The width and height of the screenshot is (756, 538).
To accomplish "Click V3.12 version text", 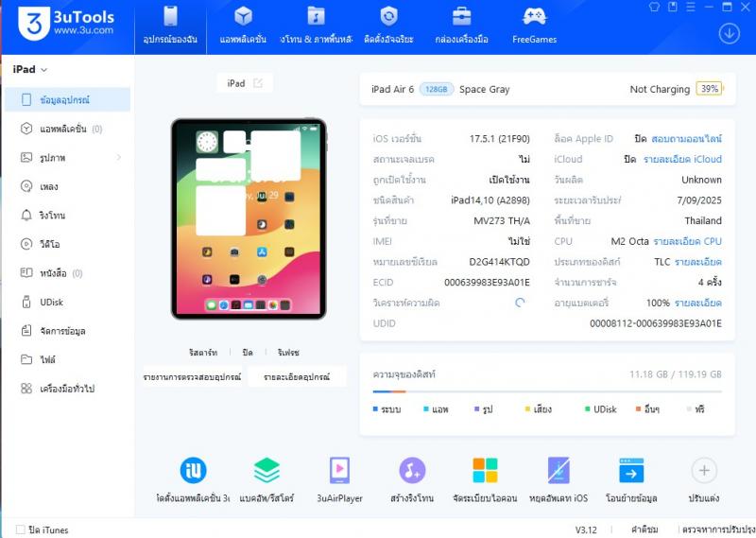I will tap(586, 529).
